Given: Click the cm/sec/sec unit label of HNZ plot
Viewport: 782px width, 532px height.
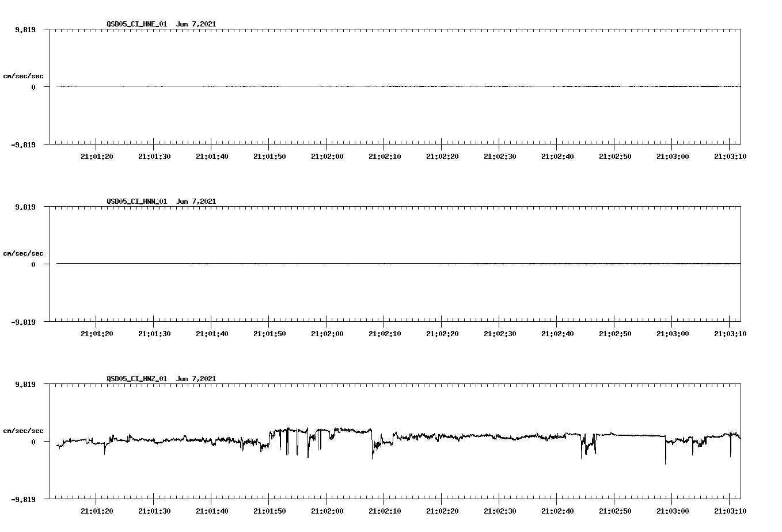Looking at the screenshot, I should [23, 431].
